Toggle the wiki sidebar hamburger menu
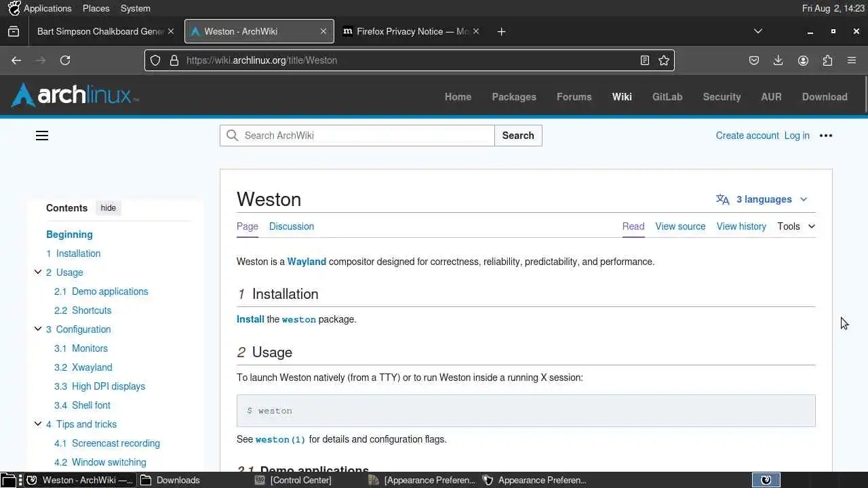The width and height of the screenshot is (868, 488). tap(42, 136)
